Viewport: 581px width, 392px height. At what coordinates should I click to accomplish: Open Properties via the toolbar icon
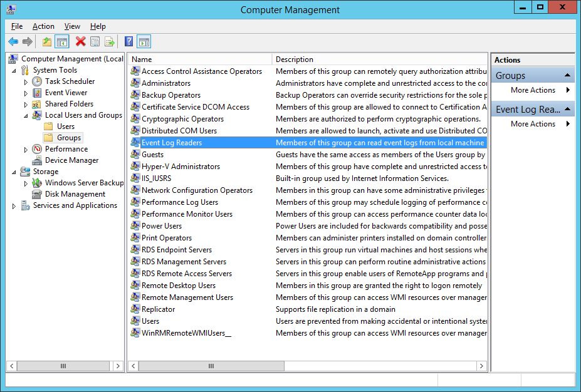(95, 41)
